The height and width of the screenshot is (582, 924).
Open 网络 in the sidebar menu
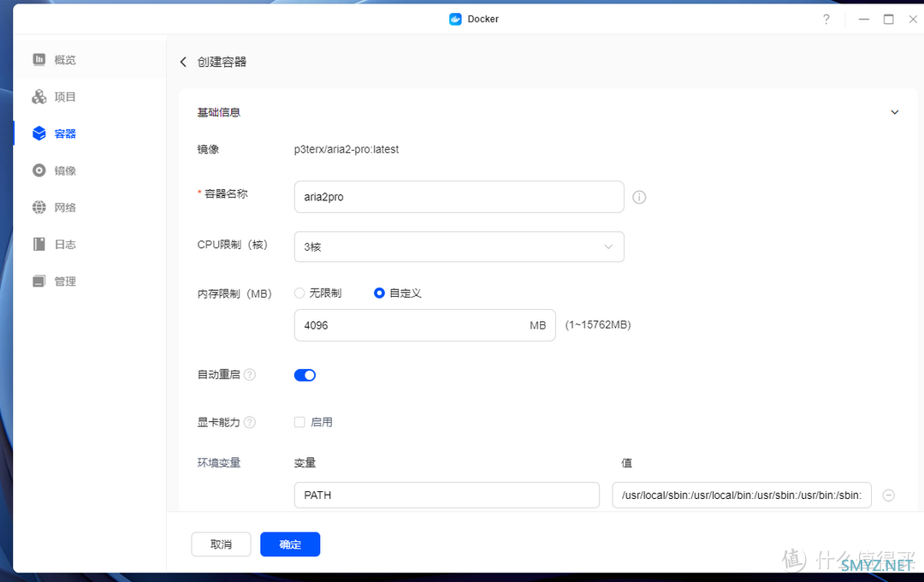(90, 208)
